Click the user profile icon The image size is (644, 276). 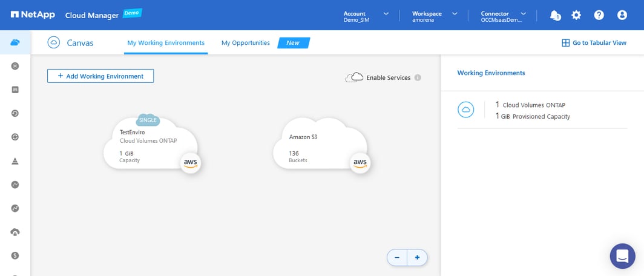click(622, 15)
